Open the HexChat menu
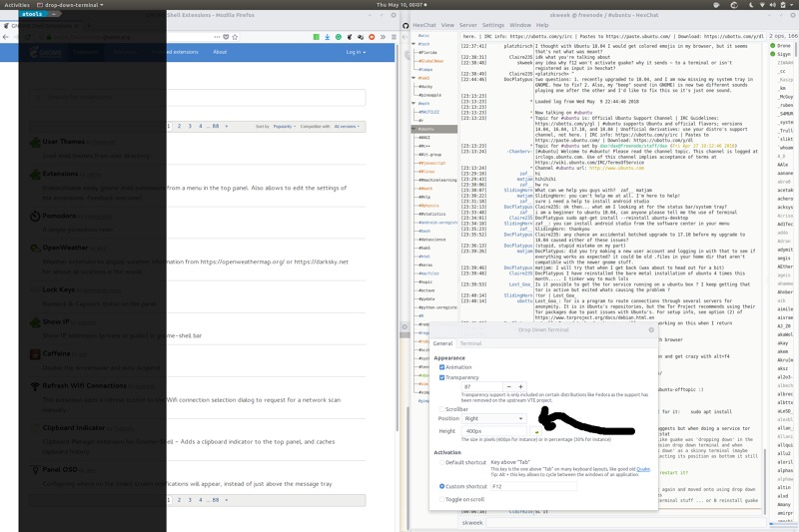 pyautogui.click(x=423, y=25)
